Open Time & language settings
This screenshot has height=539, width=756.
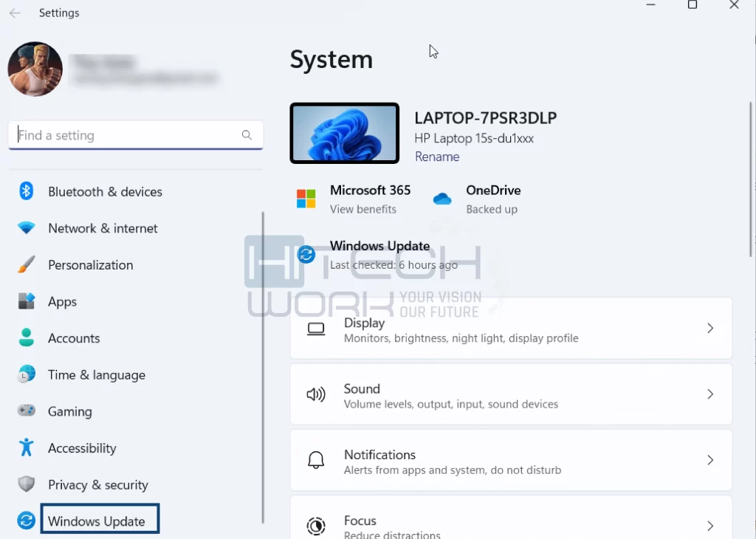[97, 374]
